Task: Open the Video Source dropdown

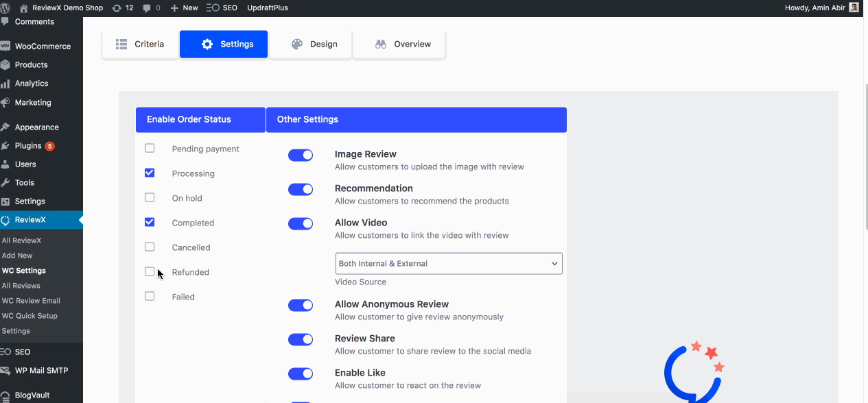Action: click(449, 263)
